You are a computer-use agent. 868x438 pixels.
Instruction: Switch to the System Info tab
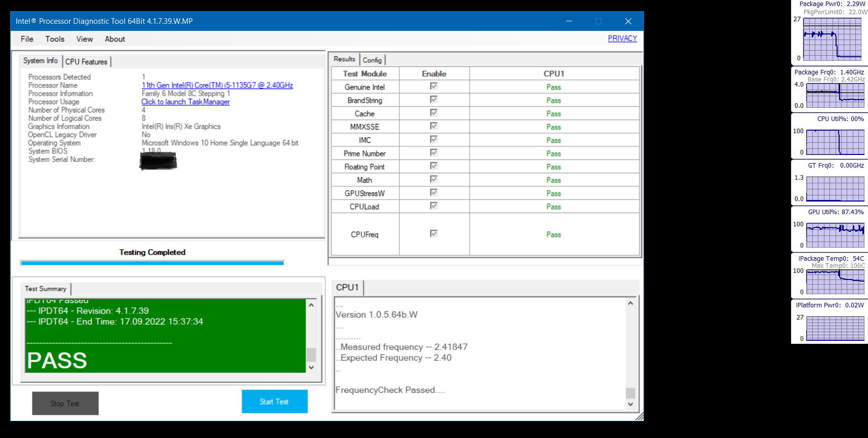click(41, 61)
